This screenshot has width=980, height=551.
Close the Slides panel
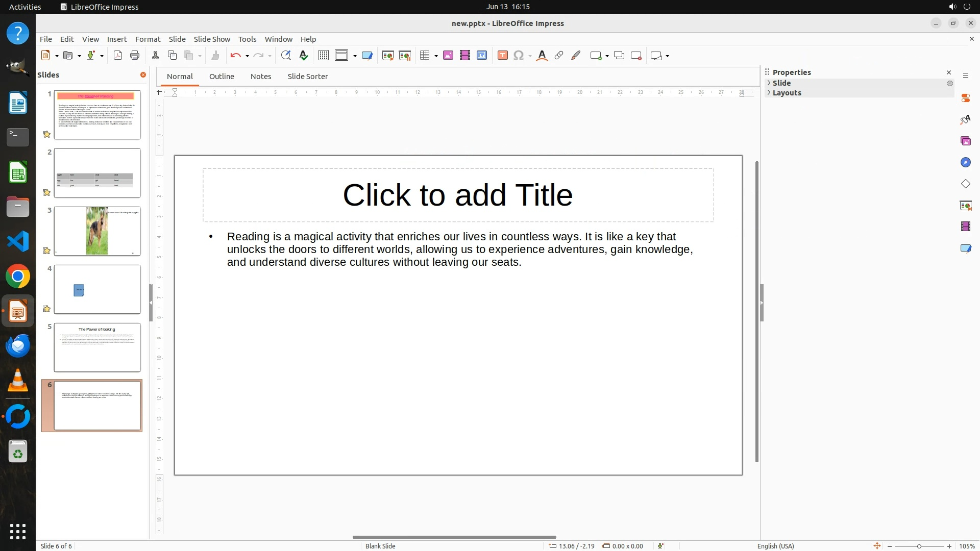[x=143, y=75]
